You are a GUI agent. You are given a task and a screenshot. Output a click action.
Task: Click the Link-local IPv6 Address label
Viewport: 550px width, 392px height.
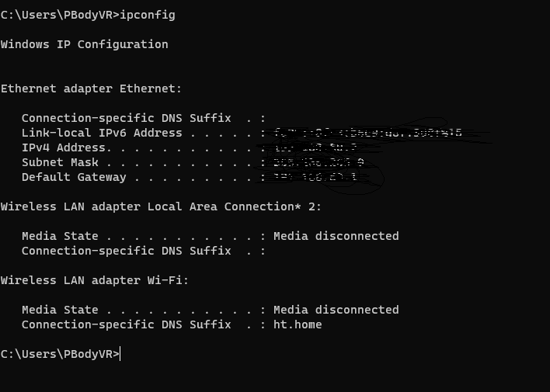(x=101, y=133)
